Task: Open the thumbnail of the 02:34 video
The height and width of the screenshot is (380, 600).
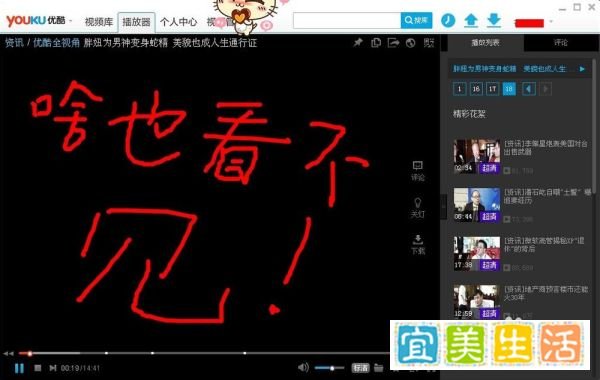Action: click(x=477, y=157)
